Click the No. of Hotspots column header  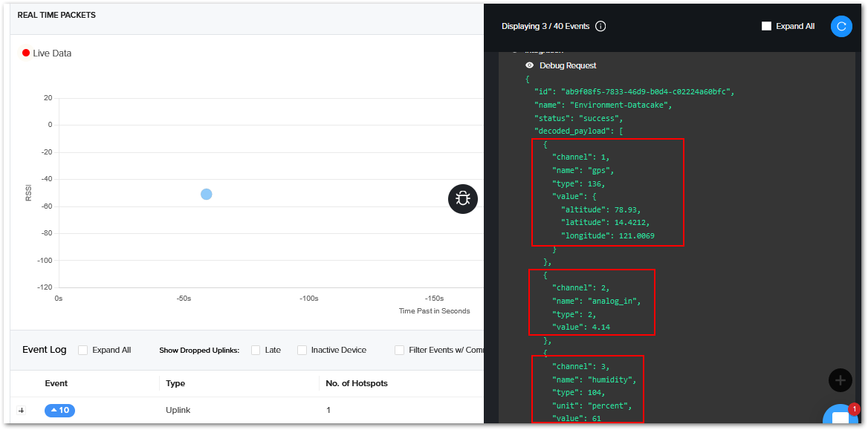click(x=357, y=383)
